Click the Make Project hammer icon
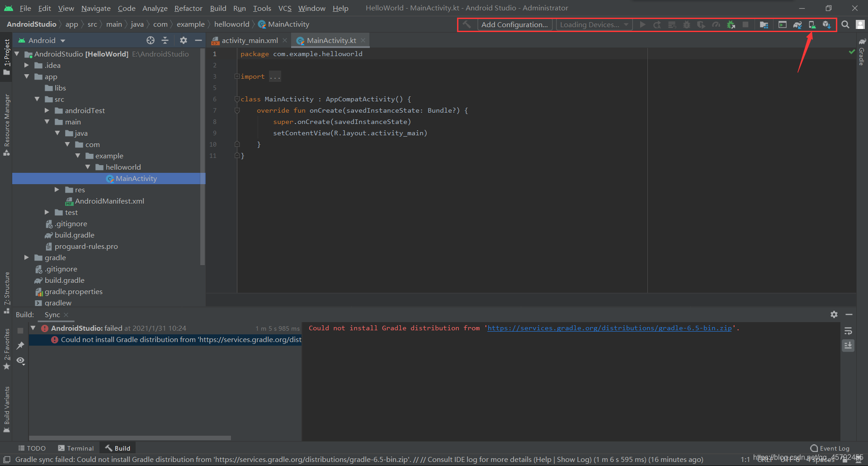 pos(467,24)
